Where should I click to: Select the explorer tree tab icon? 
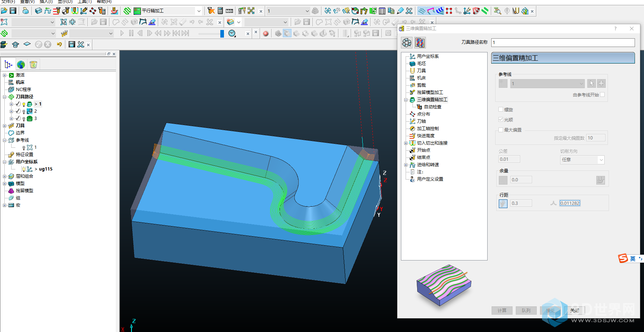tap(8, 65)
